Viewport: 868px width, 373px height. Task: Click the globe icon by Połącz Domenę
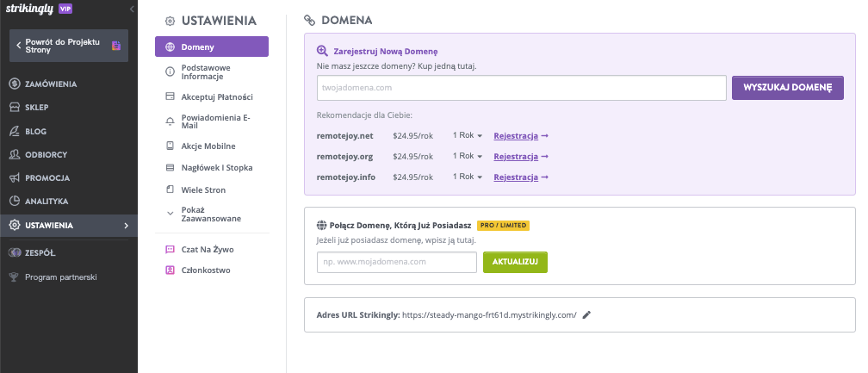pyautogui.click(x=321, y=225)
